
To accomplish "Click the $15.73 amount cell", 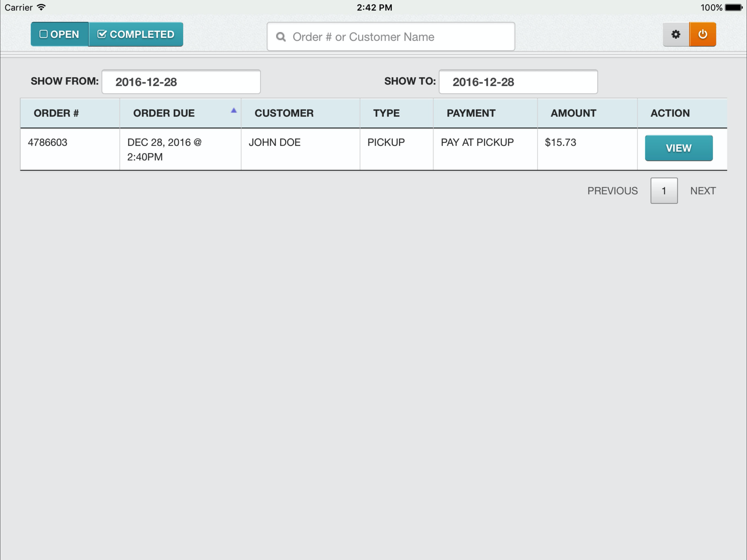I will tap(587, 149).
